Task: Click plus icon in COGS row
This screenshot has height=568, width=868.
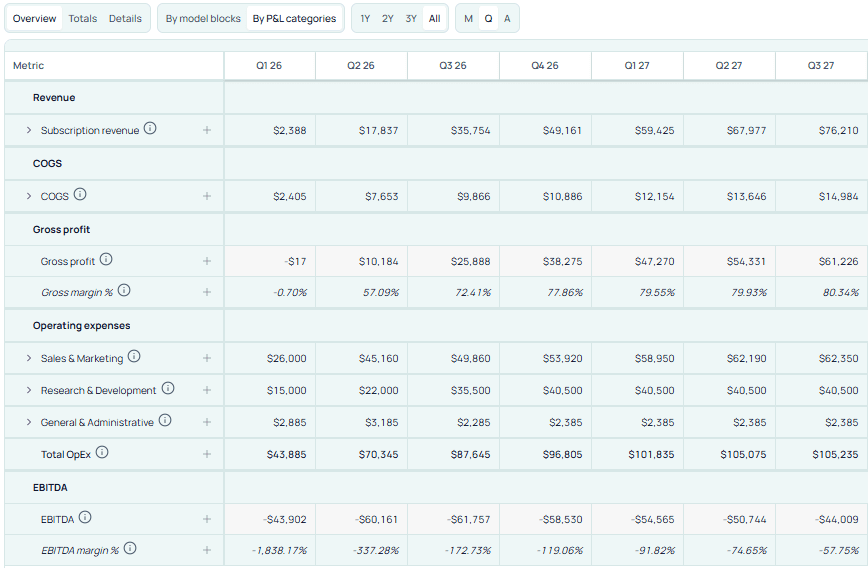Action: (207, 196)
